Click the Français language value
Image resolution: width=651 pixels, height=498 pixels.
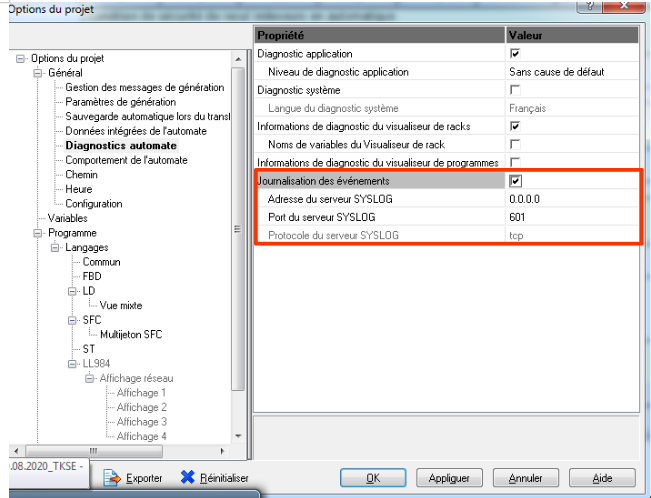tap(527, 109)
